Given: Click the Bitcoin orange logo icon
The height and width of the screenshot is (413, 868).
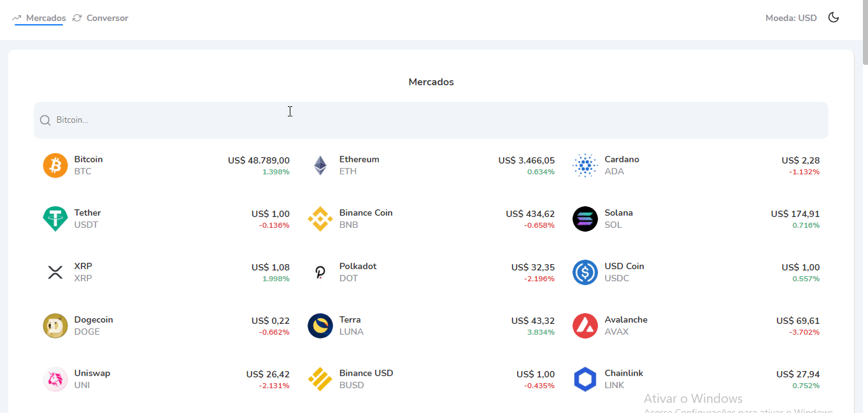Looking at the screenshot, I should tap(55, 165).
